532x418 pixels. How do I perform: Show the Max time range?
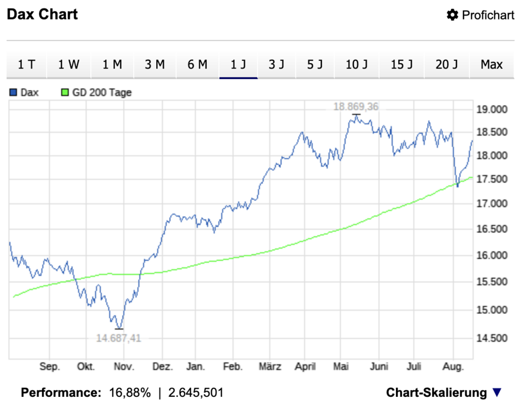[491, 65]
